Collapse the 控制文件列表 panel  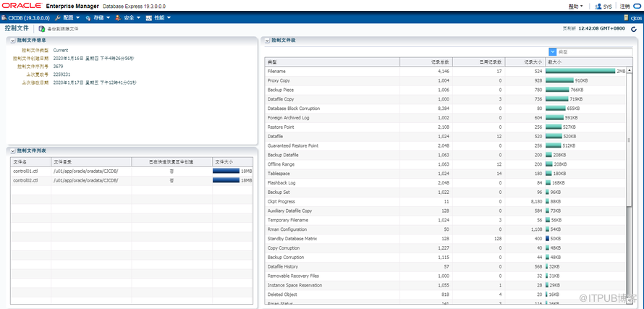tap(13, 151)
